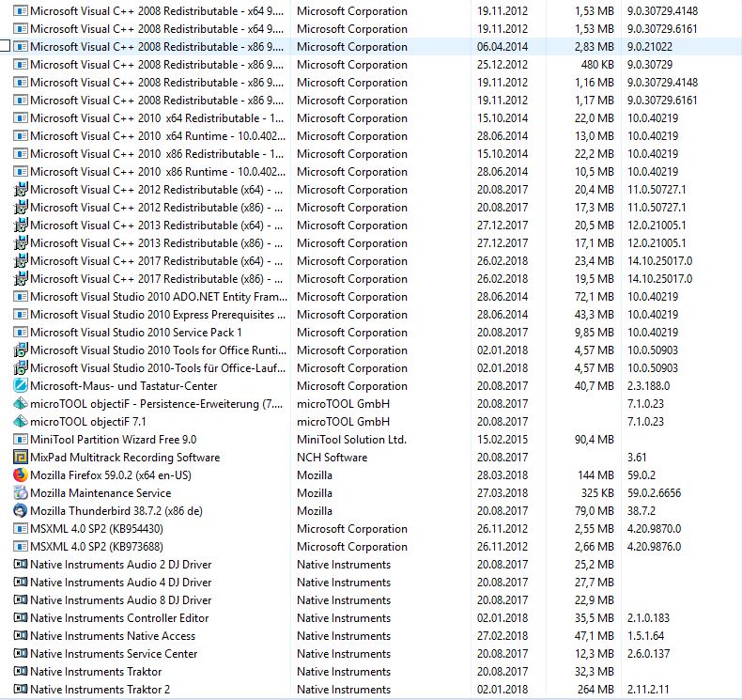Click the Visual C++ 2010 x64 Runtime icon
The height and width of the screenshot is (700, 742).
(21, 136)
